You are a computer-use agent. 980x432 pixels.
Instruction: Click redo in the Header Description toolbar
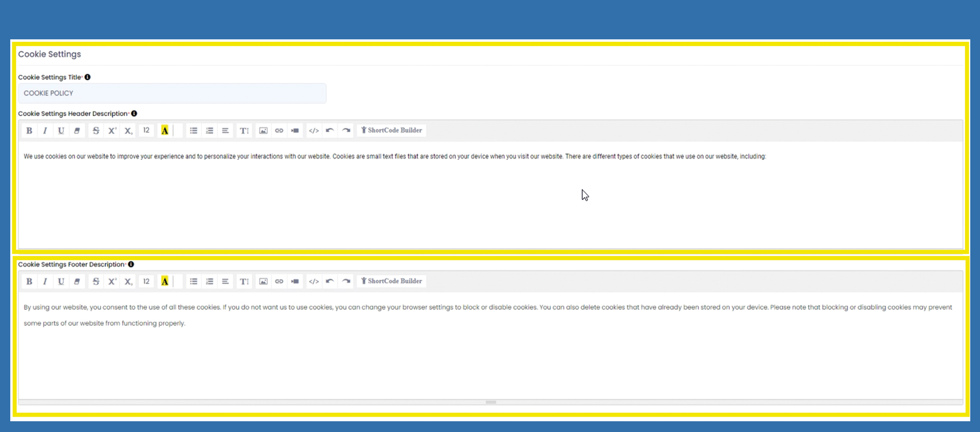tap(346, 131)
